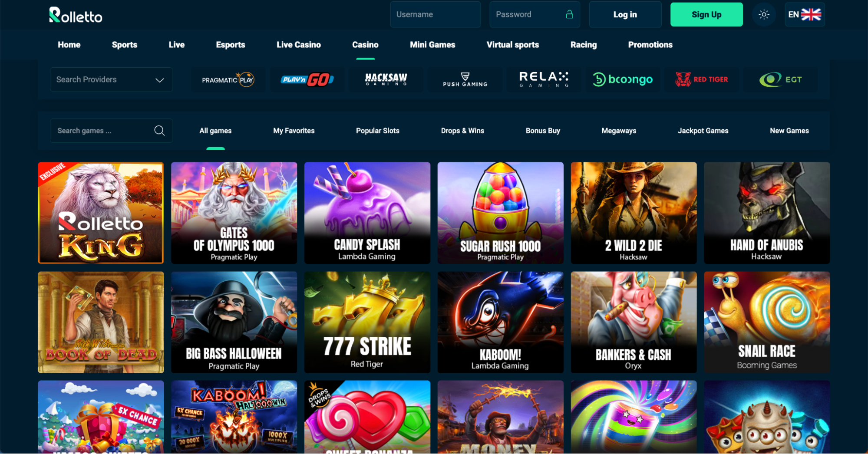Image resolution: width=868 pixels, height=454 pixels.
Task: Select the Play'n GO provider logo
Action: pyautogui.click(x=307, y=79)
